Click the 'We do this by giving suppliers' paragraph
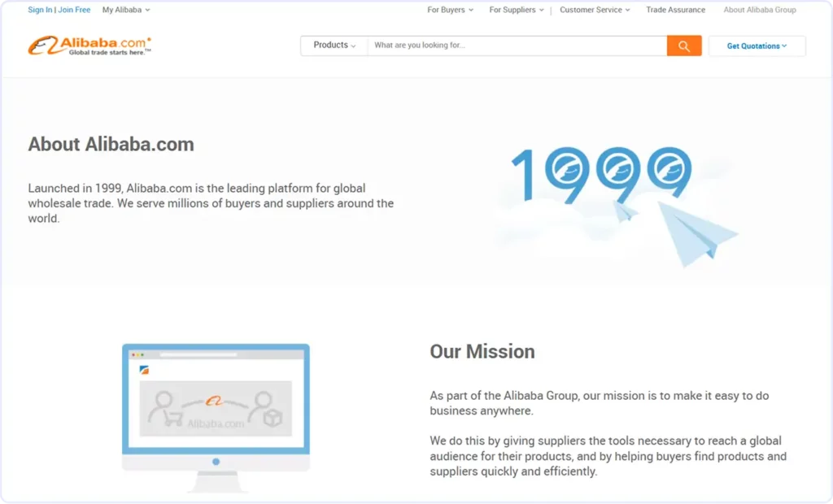 [608, 456]
